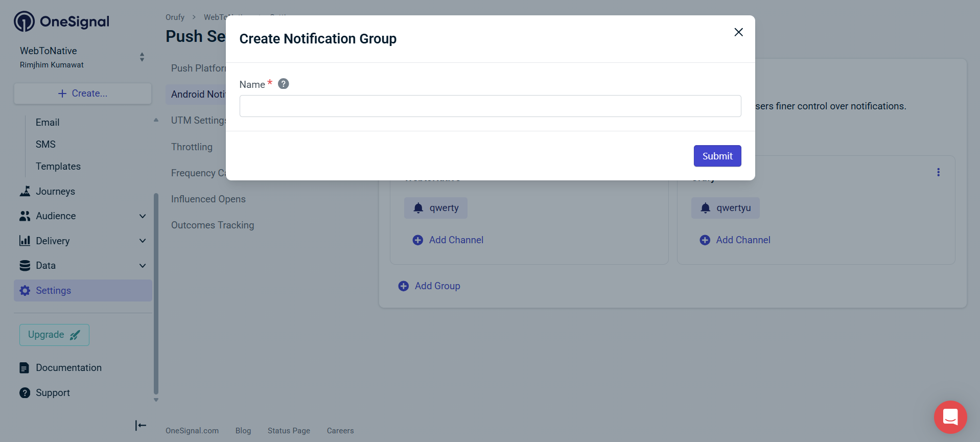The width and height of the screenshot is (980, 442).
Task: Open the Influenced Opens tab
Action: [208, 199]
